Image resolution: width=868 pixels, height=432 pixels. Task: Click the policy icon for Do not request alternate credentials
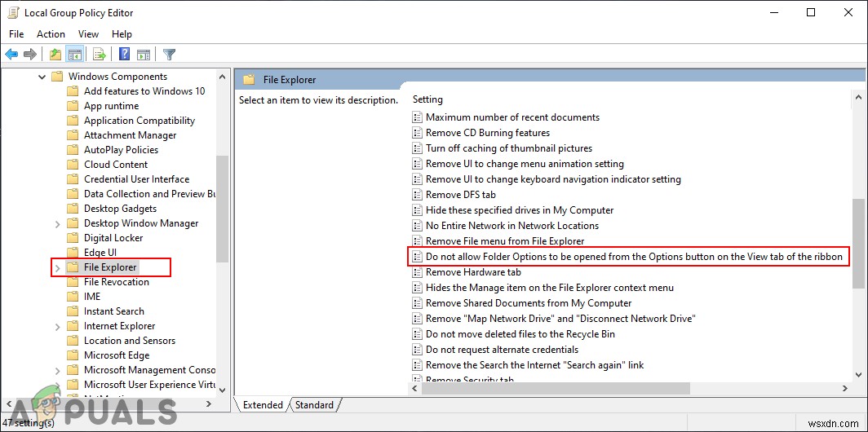(418, 350)
